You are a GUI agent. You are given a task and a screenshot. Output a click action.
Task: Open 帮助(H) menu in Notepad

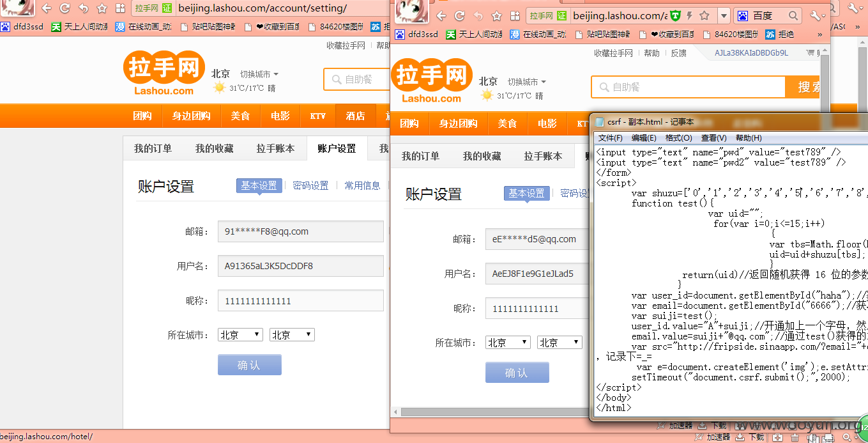[x=748, y=138]
